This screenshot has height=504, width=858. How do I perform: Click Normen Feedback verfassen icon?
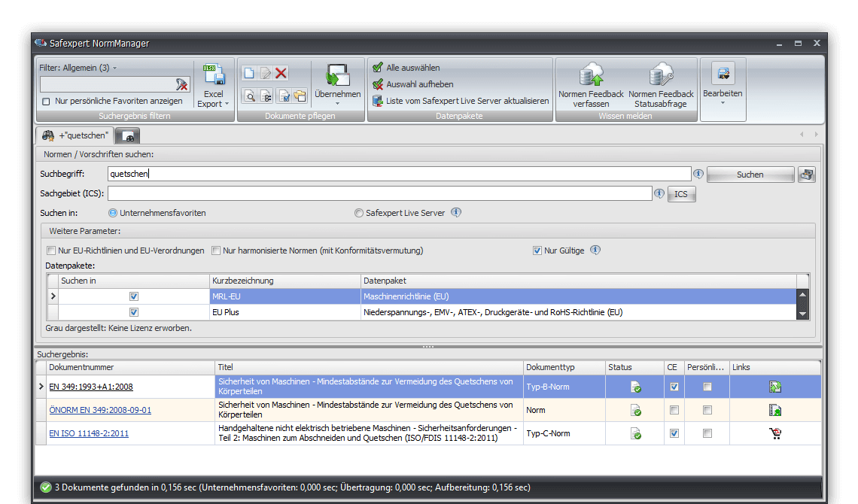click(x=591, y=74)
